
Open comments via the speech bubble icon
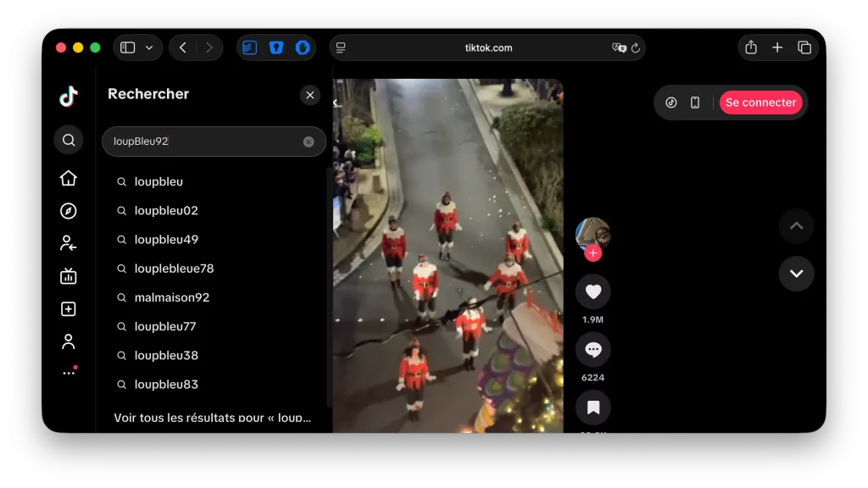[593, 349]
